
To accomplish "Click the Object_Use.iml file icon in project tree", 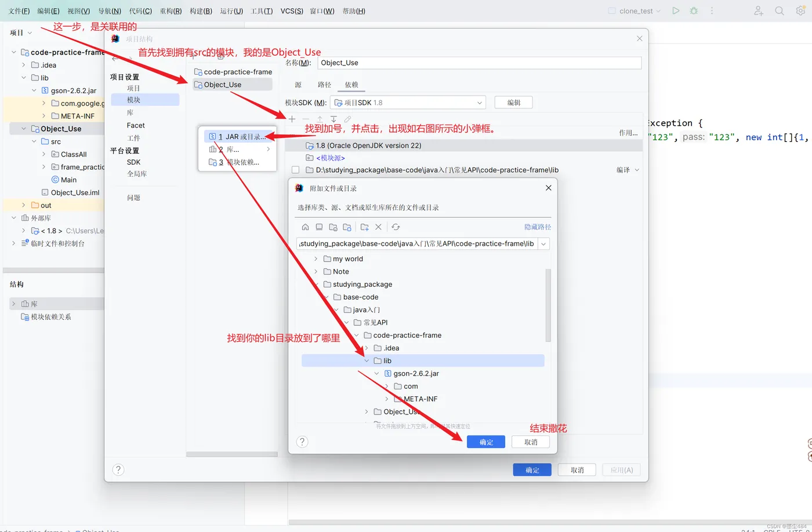I will point(45,192).
